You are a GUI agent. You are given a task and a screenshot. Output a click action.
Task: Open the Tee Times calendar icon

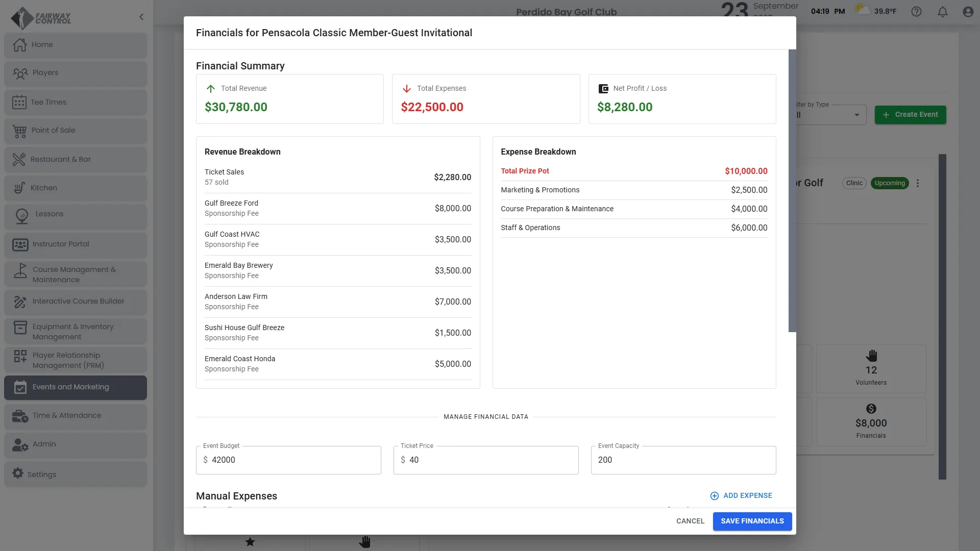tap(19, 102)
